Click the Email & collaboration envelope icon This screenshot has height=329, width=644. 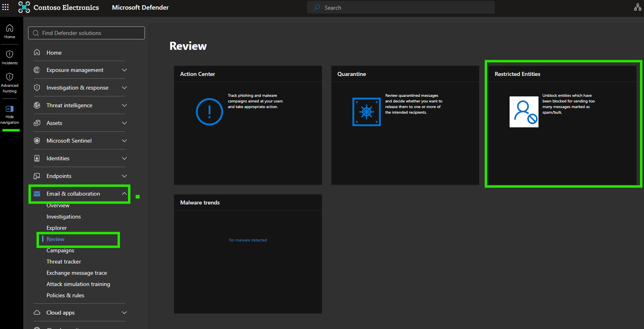tap(37, 194)
